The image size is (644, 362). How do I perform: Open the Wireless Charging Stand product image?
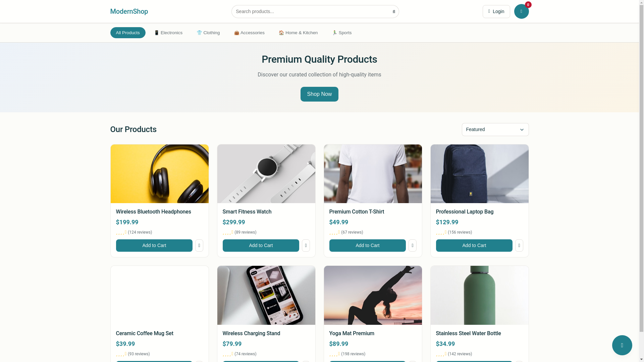[x=266, y=295]
